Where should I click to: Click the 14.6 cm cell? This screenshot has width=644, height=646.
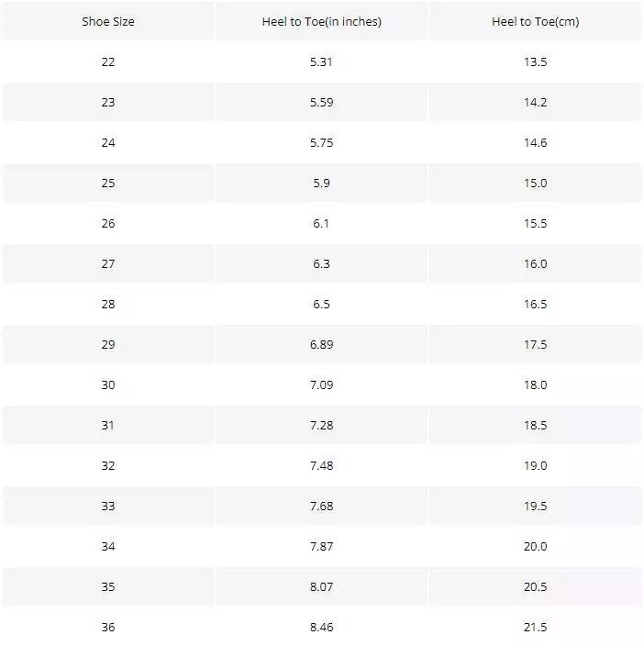[535, 143]
